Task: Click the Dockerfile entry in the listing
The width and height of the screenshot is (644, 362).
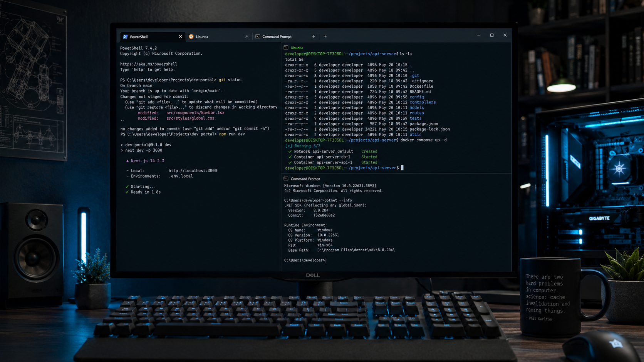Action: coord(421,86)
